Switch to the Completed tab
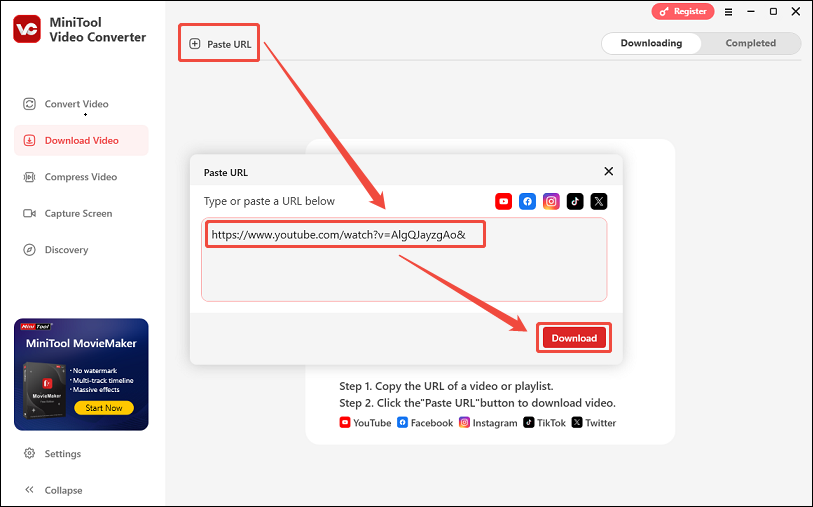813x507 pixels. (x=750, y=43)
